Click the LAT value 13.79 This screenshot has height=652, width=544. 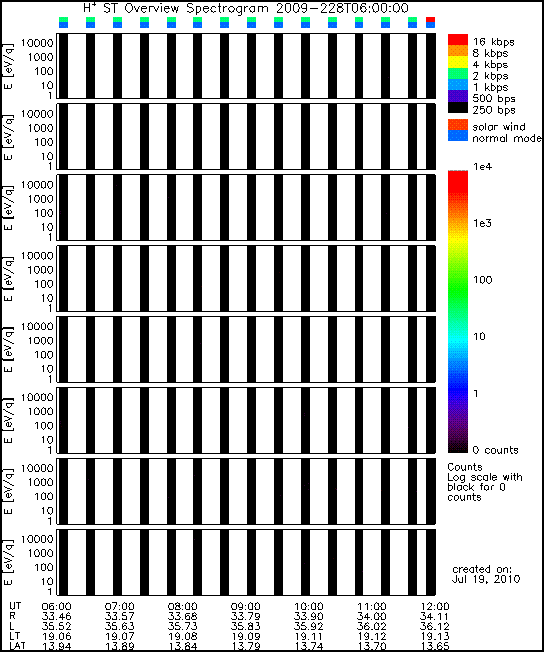tap(245, 646)
